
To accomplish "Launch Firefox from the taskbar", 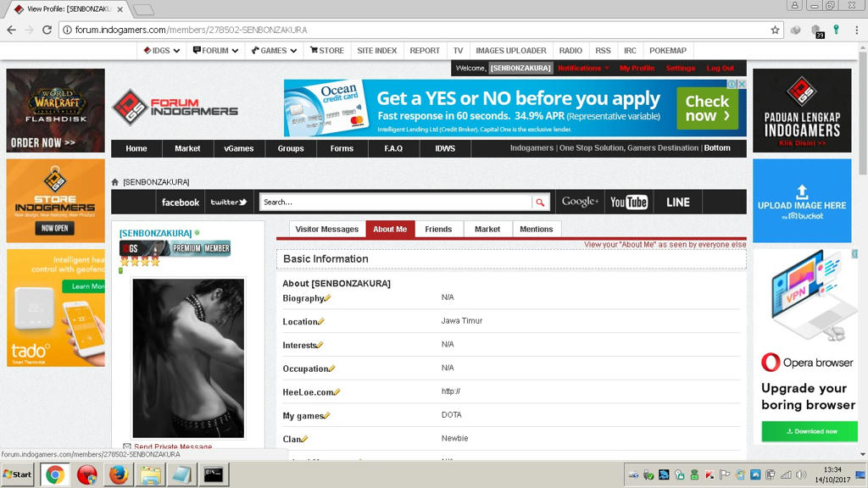I will pos(119,474).
